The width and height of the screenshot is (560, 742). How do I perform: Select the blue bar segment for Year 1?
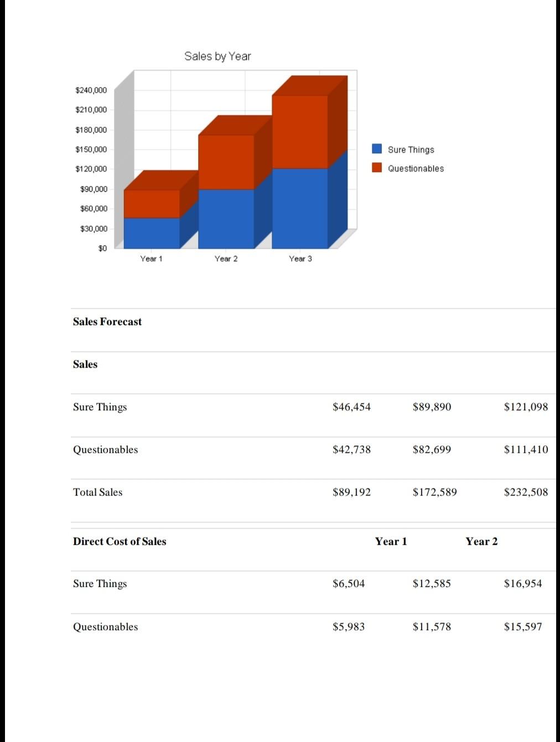click(x=151, y=233)
